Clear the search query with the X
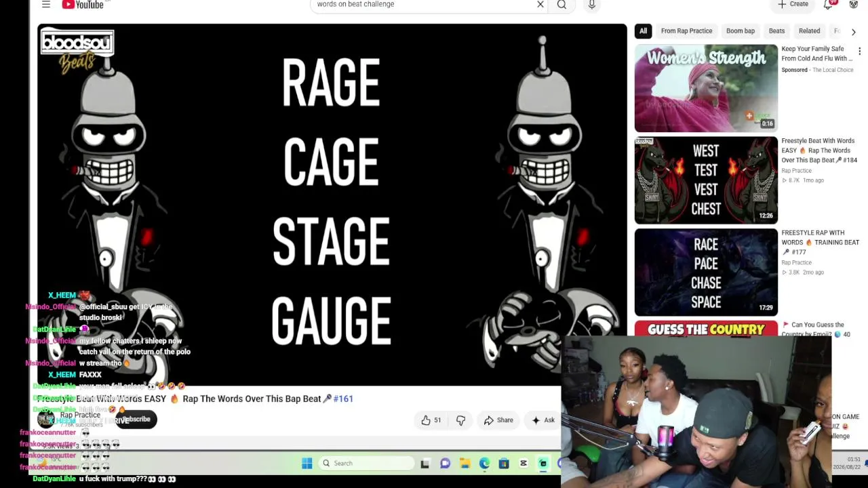 (x=540, y=5)
